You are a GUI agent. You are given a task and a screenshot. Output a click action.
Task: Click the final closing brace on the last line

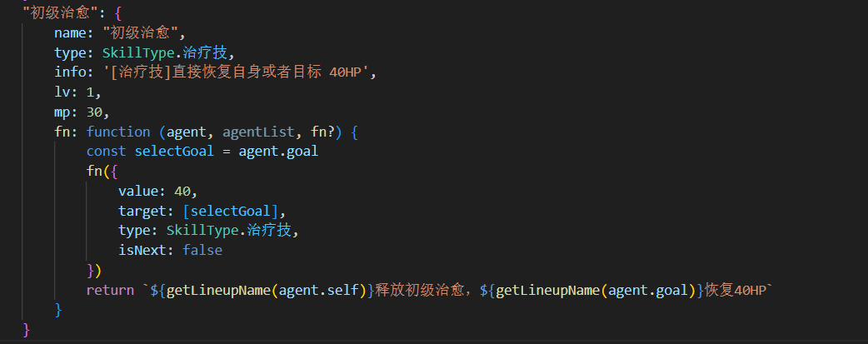coord(27,329)
